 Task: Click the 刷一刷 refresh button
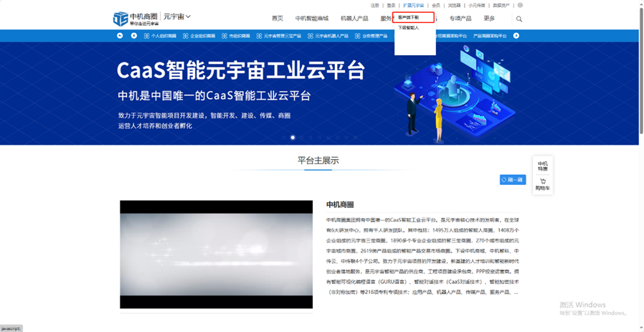[513, 180]
